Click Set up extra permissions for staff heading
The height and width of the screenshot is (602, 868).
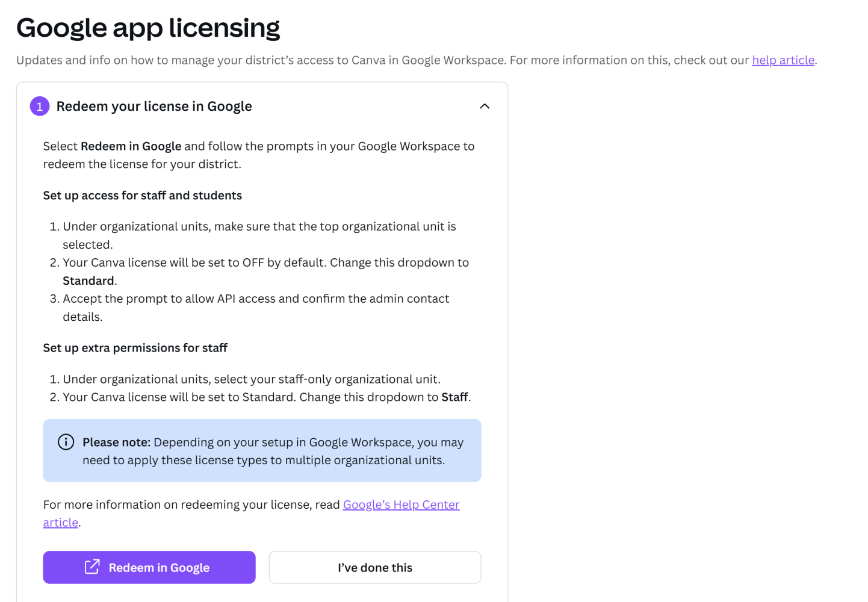tap(135, 348)
